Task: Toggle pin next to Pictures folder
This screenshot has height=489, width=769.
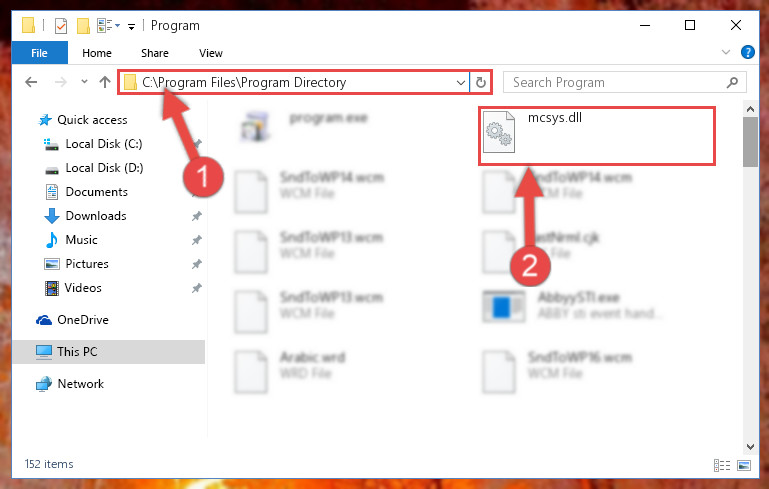Action: (197, 264)
